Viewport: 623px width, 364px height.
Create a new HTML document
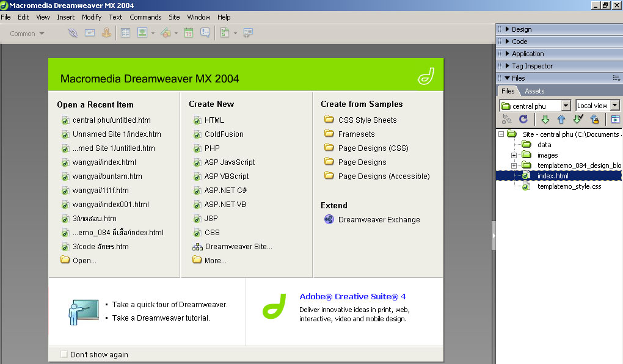214,120
